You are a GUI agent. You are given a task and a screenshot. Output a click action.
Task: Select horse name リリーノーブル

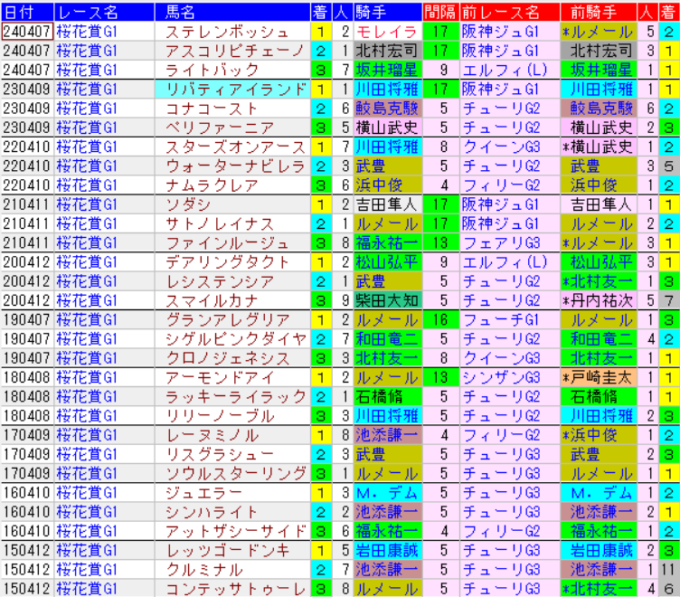coord(220,416)
